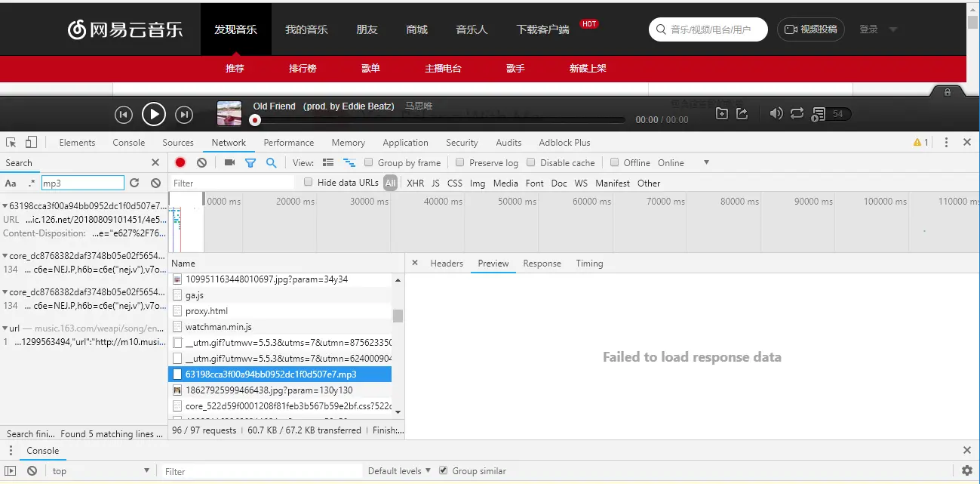
Task: Open the playlist queue showing 54
Action: (830, 114)
